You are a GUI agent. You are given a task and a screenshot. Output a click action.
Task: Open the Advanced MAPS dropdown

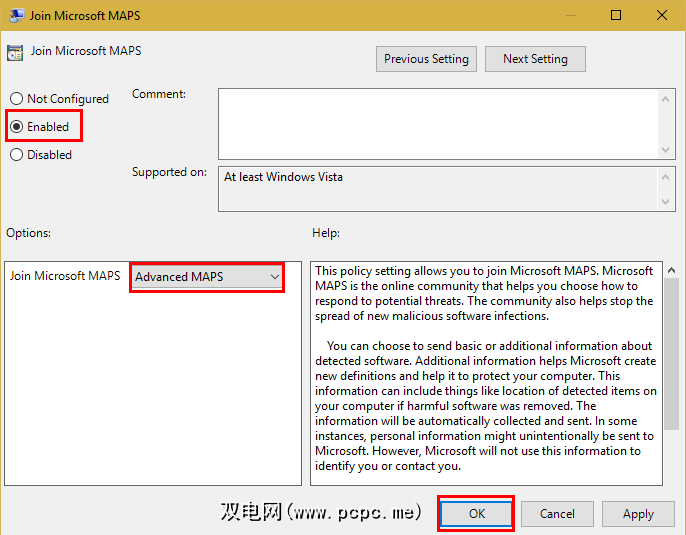coord(207,277)
